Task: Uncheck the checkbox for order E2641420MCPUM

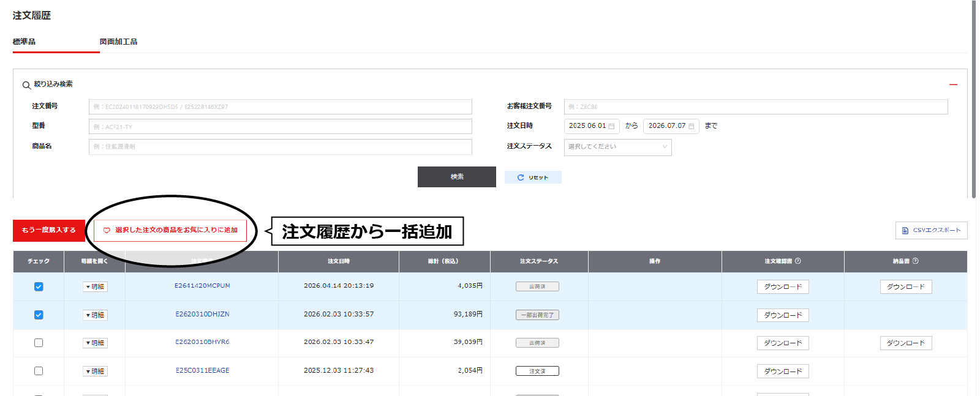Action: click(39, 286)
